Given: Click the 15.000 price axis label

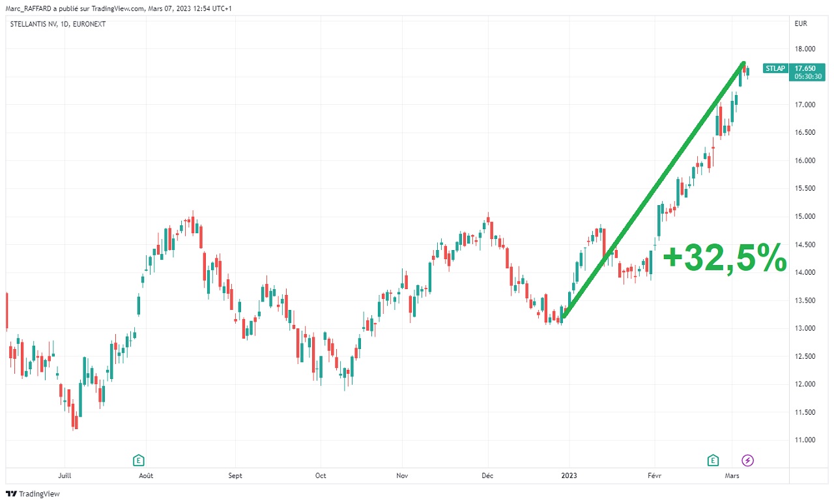Looking at the screenshot, I should 805,217.
